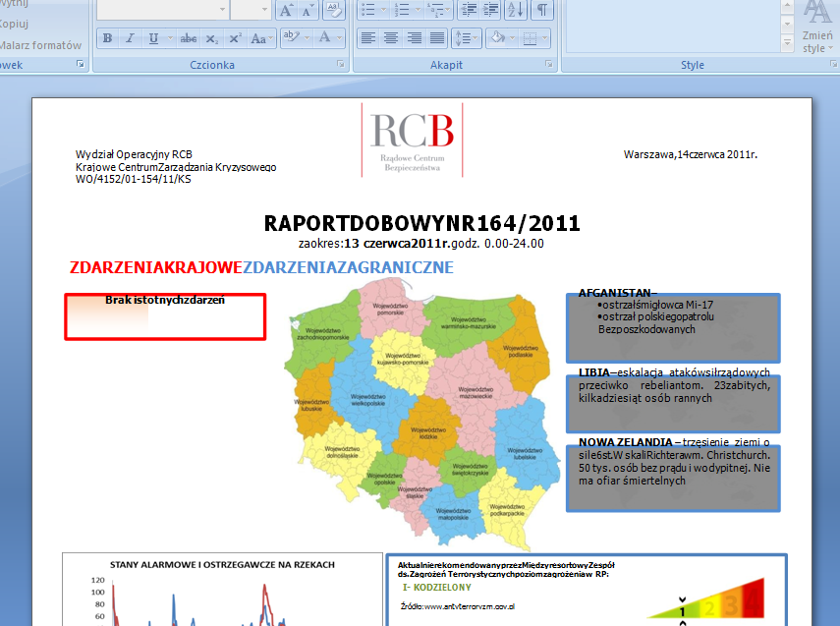This screenshot has width=840, height=626.
Task: Click Kopiuj in the clipboard group
Action: click(x=14, y=24)
